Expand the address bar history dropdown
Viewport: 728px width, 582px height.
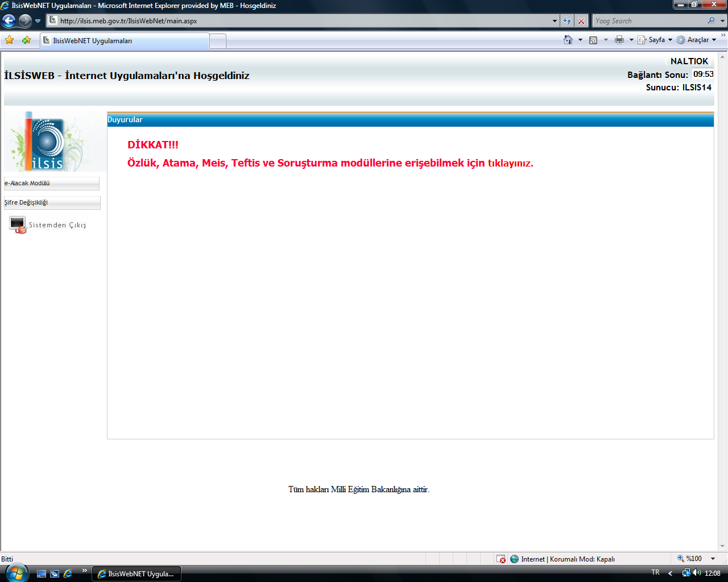[555, 21]
